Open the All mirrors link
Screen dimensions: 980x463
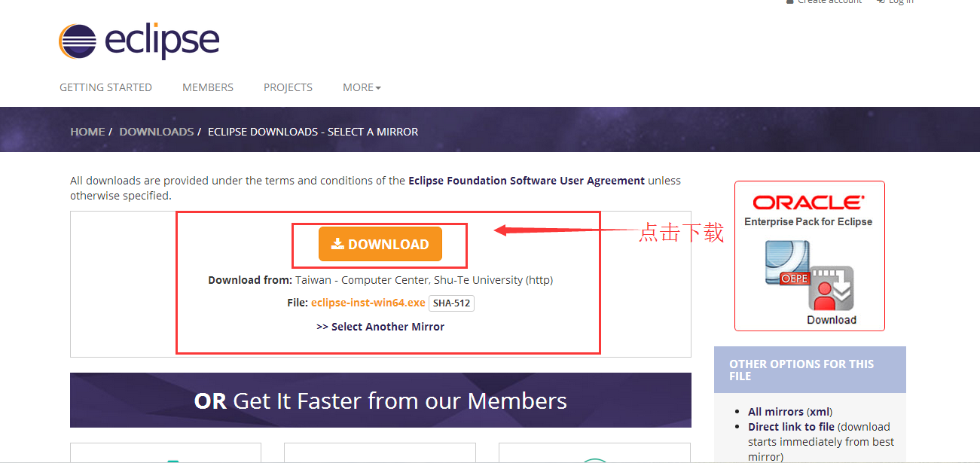coord(775,412)
